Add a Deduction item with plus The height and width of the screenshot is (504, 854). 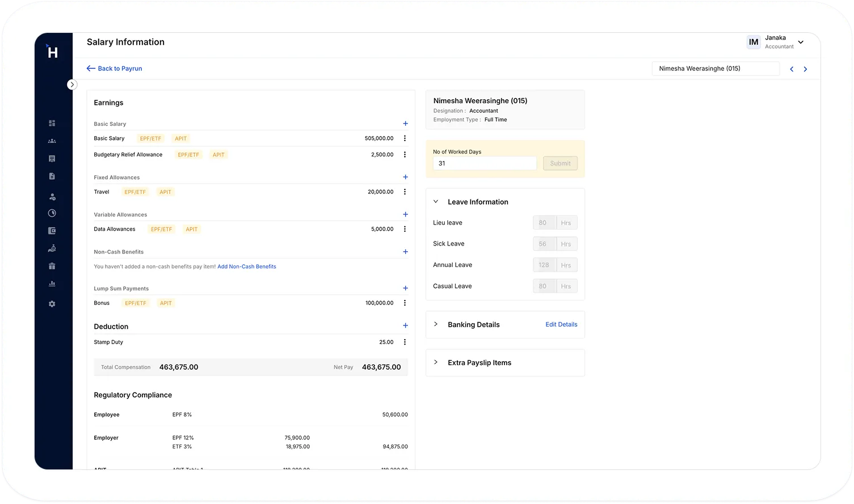pos(405,325)
